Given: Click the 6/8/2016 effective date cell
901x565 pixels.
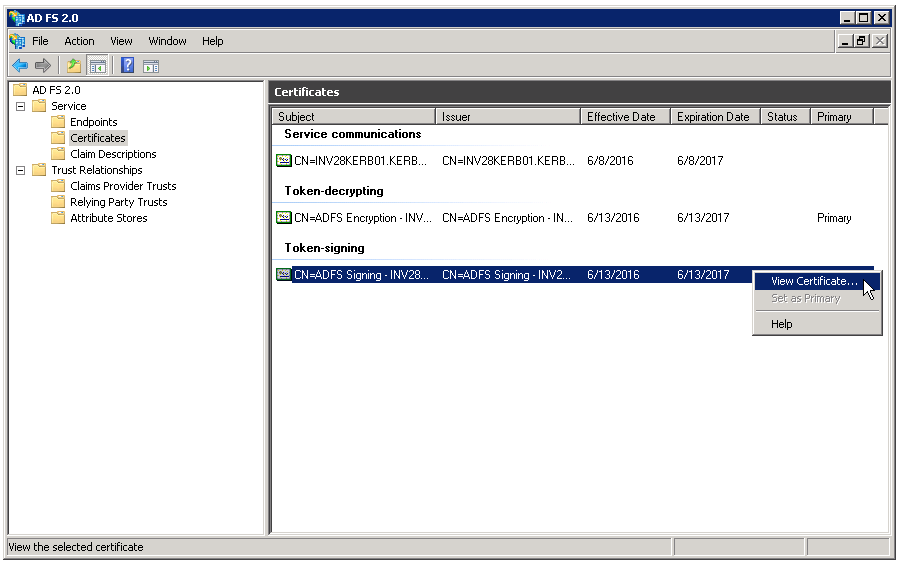Looking at the screenshot, I should click(610, 160).
